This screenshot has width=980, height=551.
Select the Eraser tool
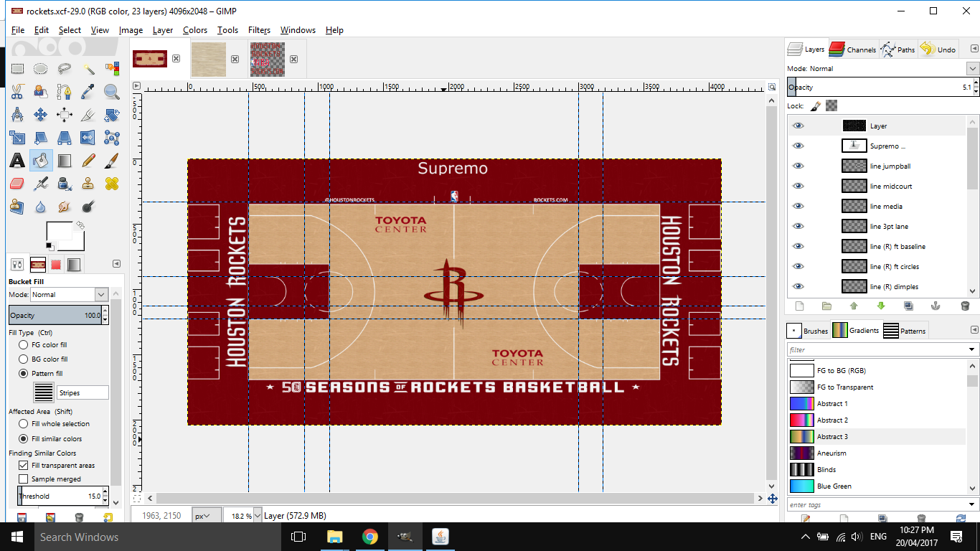17,184
